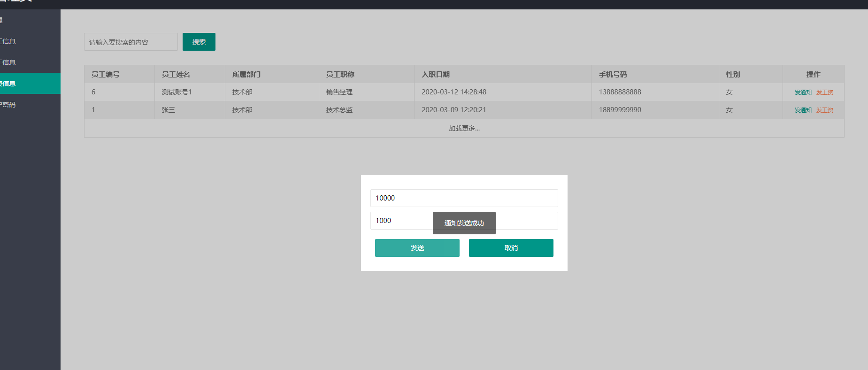The height and width of the screenshot is (370, 868).
Task: Click 发工资 in 张三's row
Action: point(825,110)
